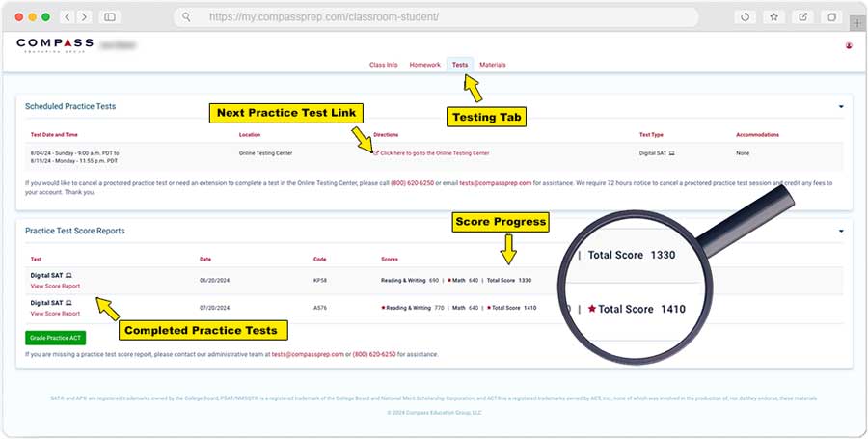Open the user account icon at top right
Image resolution: width=868 pixels, height=439 pixels.
coord(849,45)
